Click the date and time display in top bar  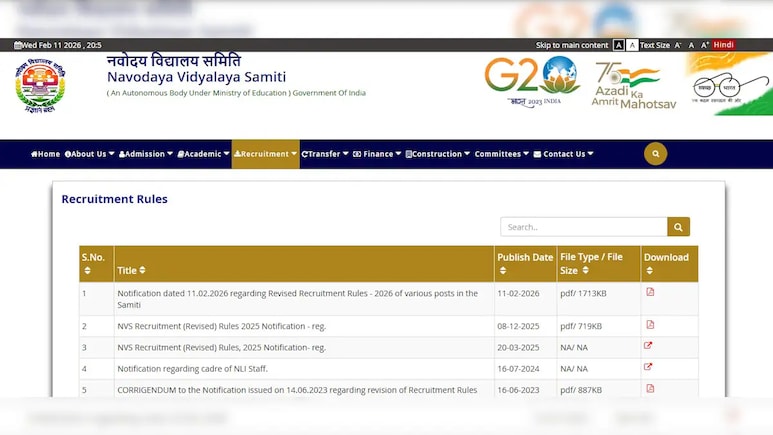coord(58,45)
